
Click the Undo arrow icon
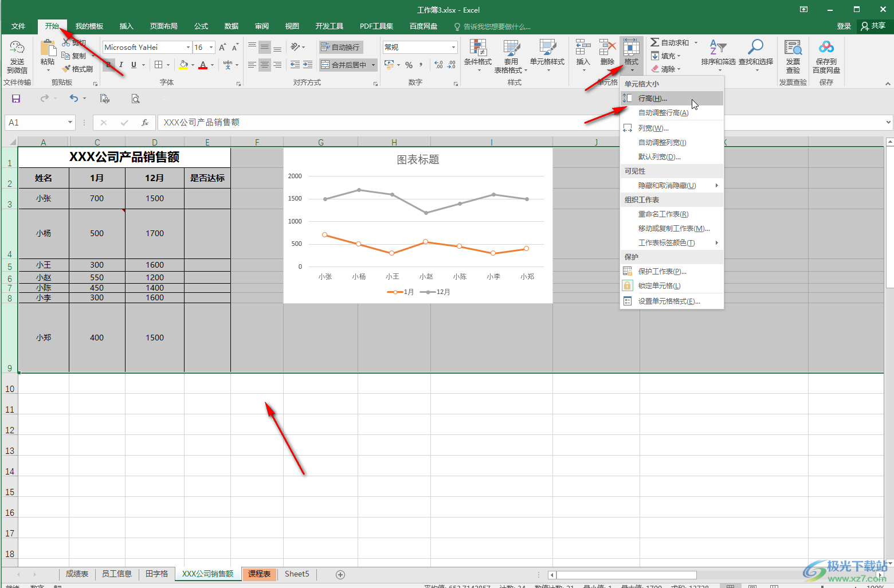(74, 99)
